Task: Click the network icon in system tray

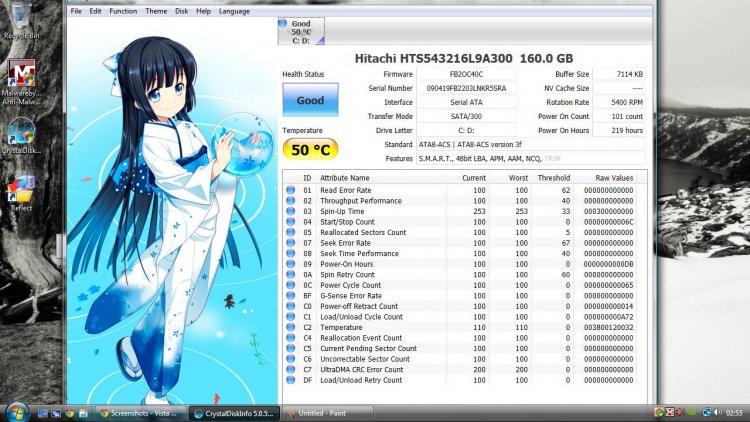Action: click(x=706, y=412)
